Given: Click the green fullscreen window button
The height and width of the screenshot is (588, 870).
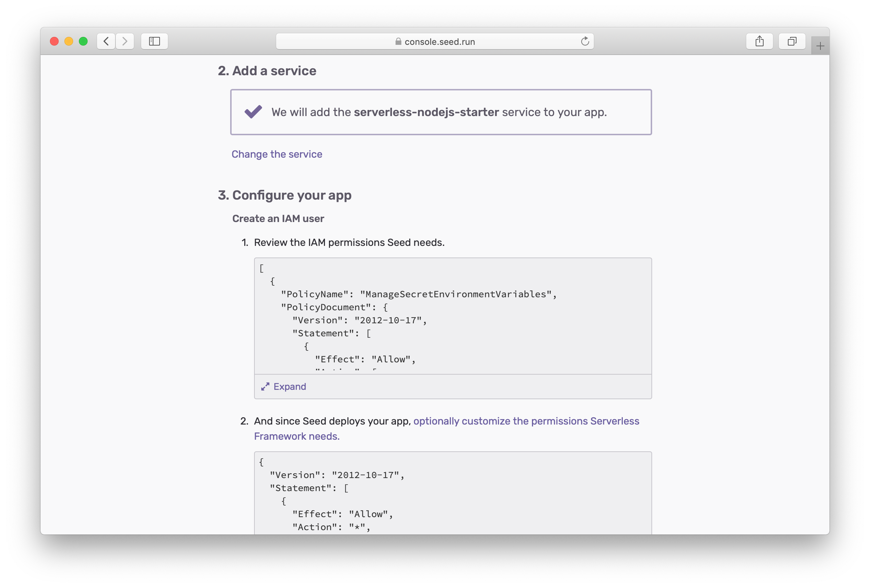Looking at the screenshot, I should (83, 41).
